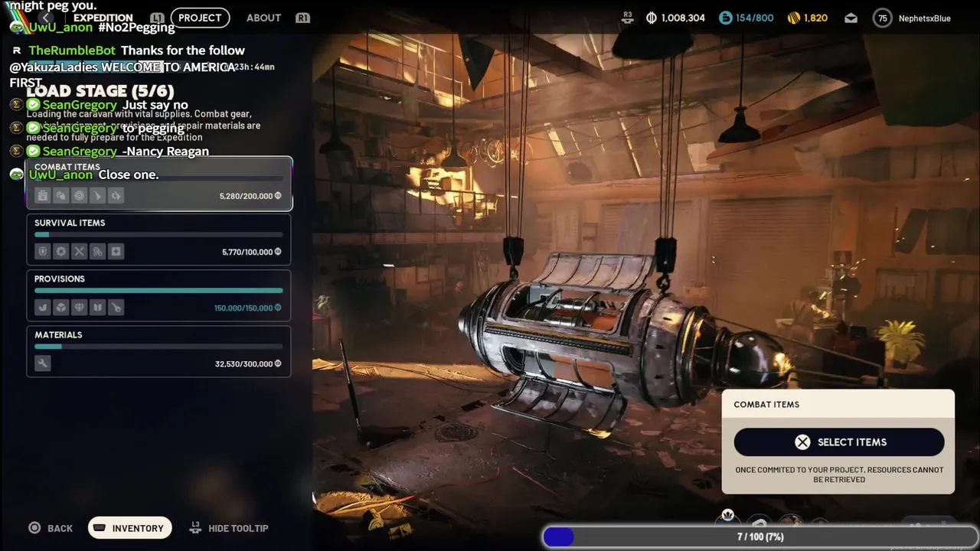This screenshot has height=551, width=980.
Task: Click the full Provisions progress bar
Action: coord(158,291)
